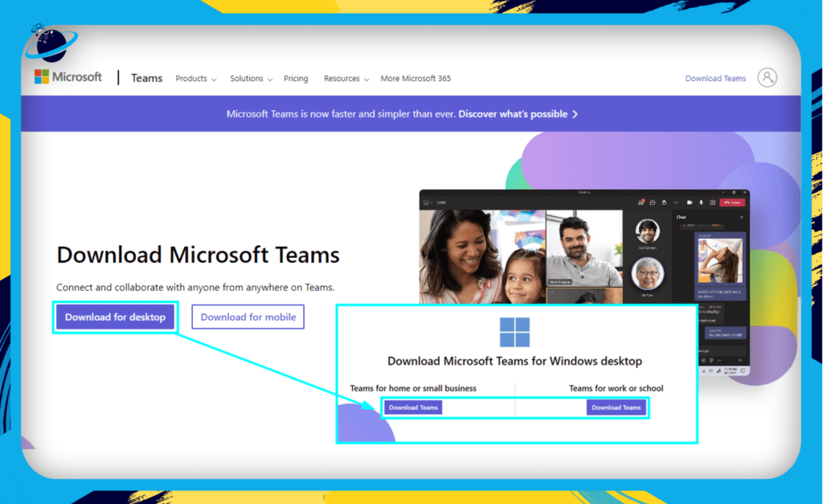Expand the Products menu
Screen dimensions: 823x504
(196, 78)
